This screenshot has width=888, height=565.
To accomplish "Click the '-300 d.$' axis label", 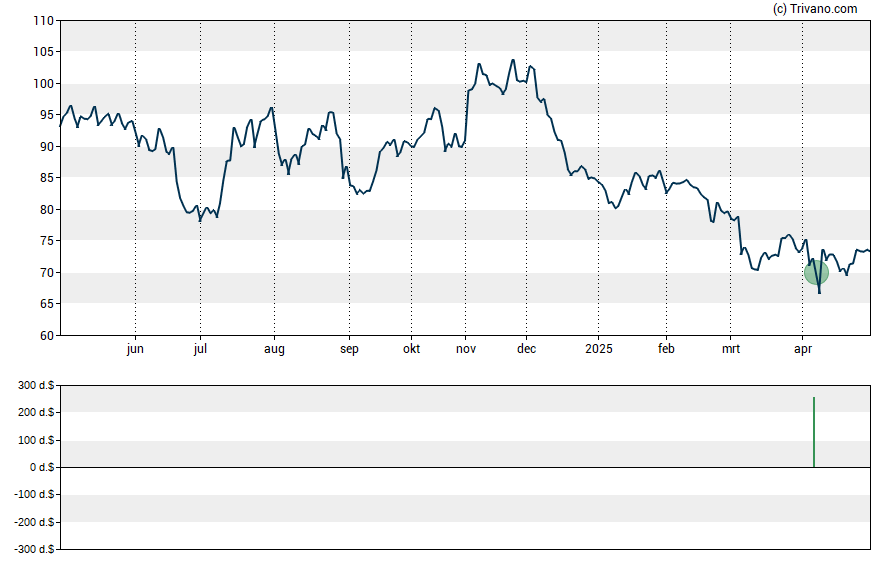I will (x=34, y=550).
